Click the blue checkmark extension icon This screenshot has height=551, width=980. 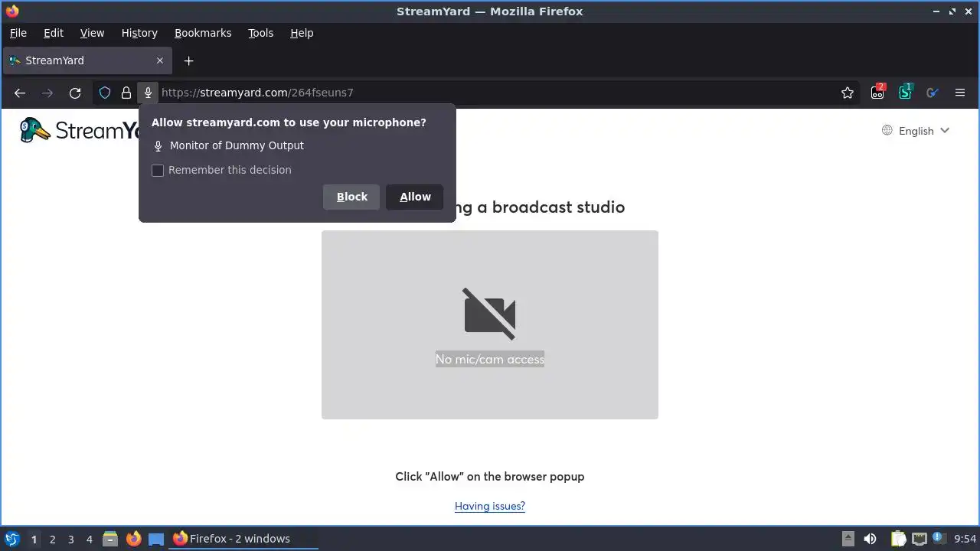pos(933,93)
